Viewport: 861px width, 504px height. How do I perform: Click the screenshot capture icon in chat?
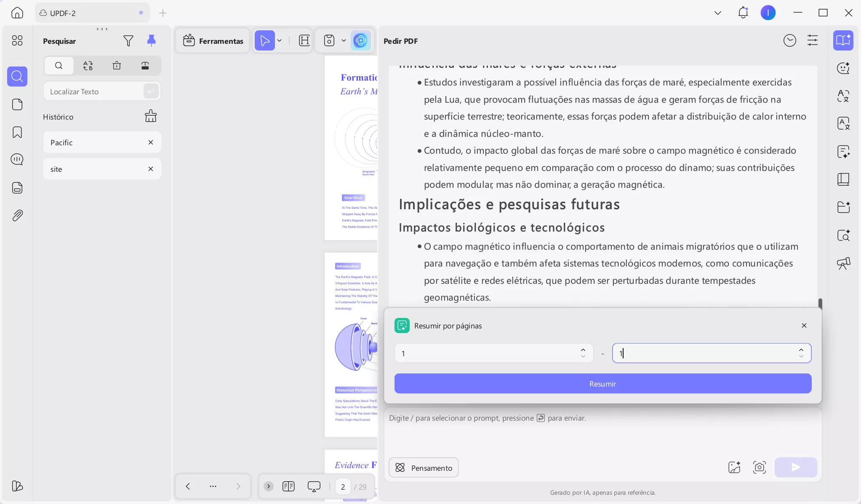pos(759,467)
